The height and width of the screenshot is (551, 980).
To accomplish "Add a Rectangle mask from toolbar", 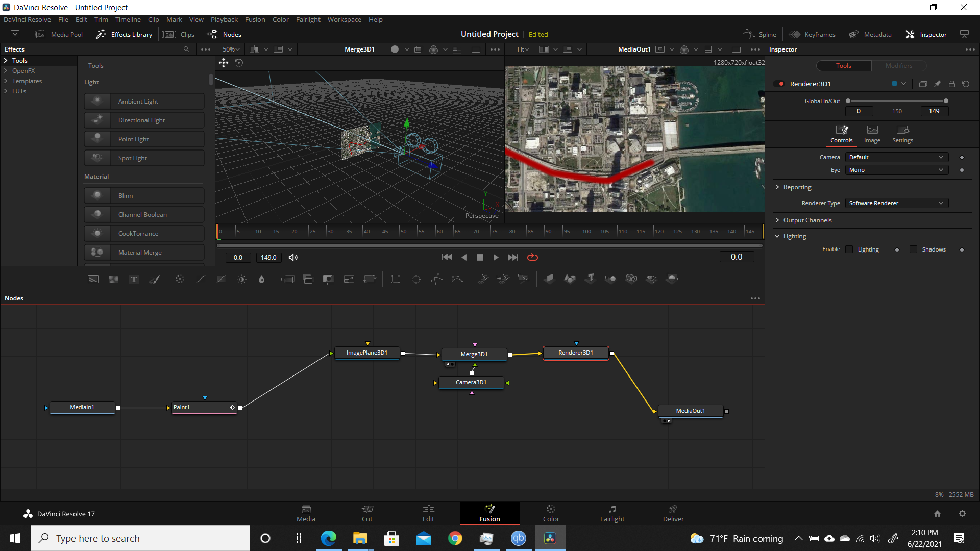I will point(396,279).
